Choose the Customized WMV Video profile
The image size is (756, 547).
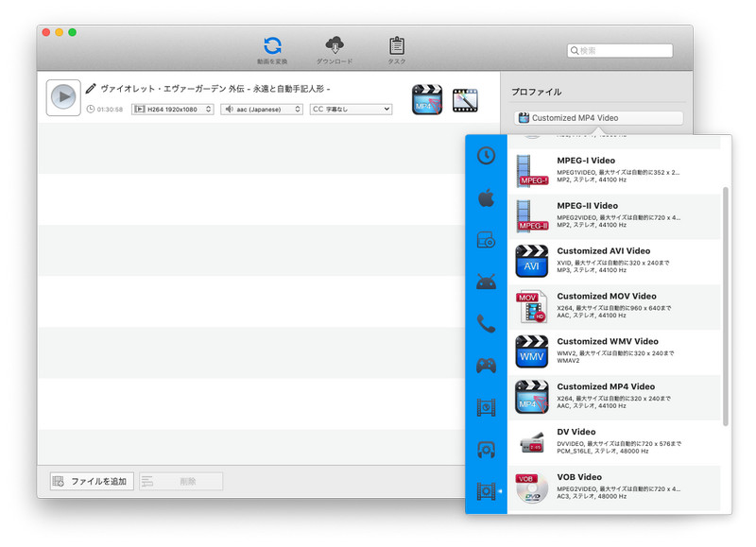pos(614,352)
